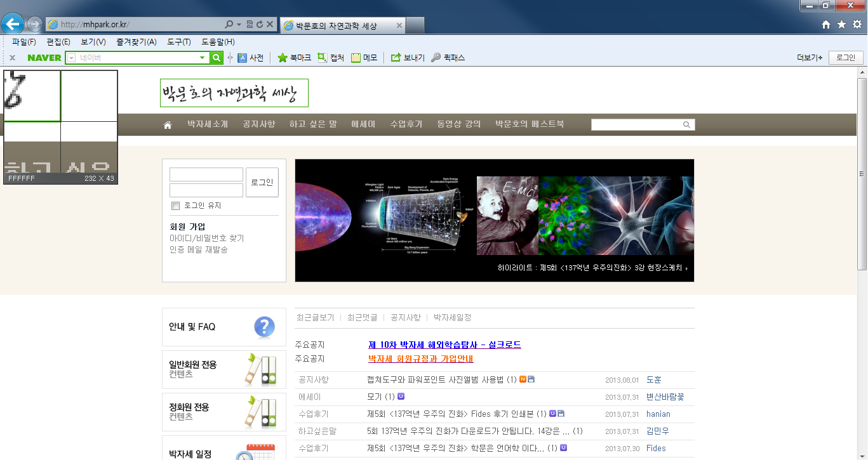Click the browser Back arrow button

(x=12, y=25)
